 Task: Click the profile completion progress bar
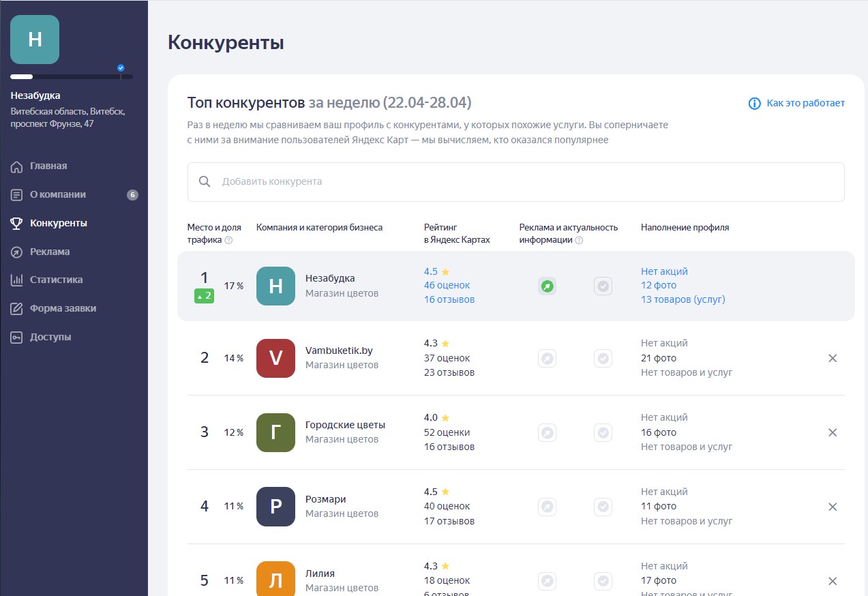click(x=72, y=76)
